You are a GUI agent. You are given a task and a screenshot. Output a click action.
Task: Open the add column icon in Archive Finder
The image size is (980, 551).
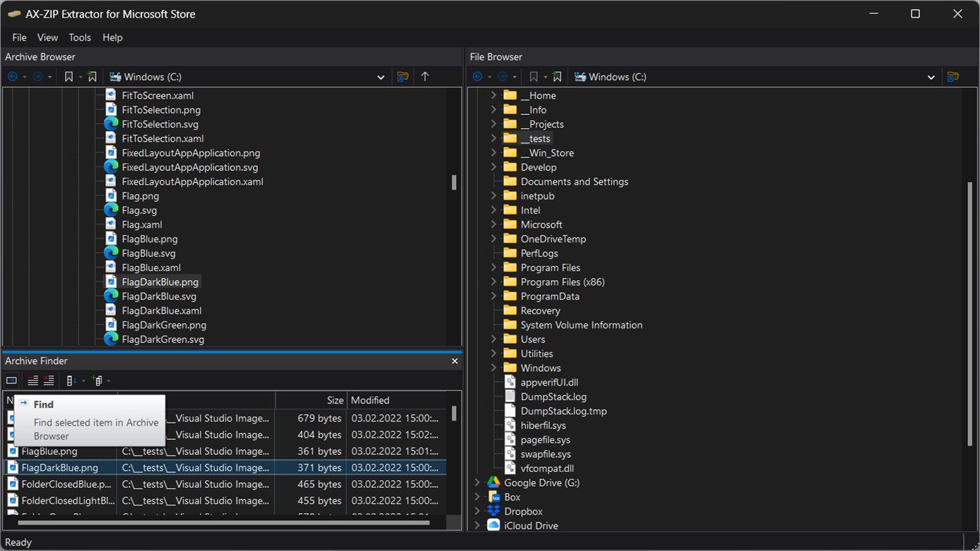coord(98,380)
